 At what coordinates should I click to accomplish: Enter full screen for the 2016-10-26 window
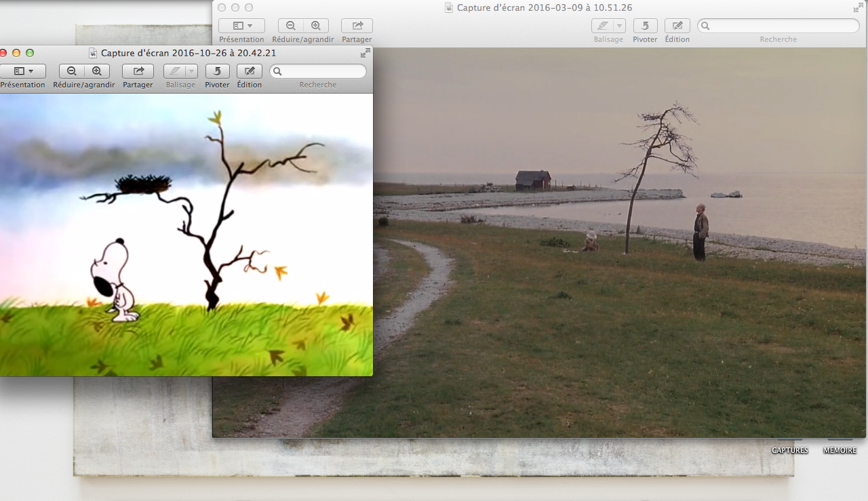366,53
